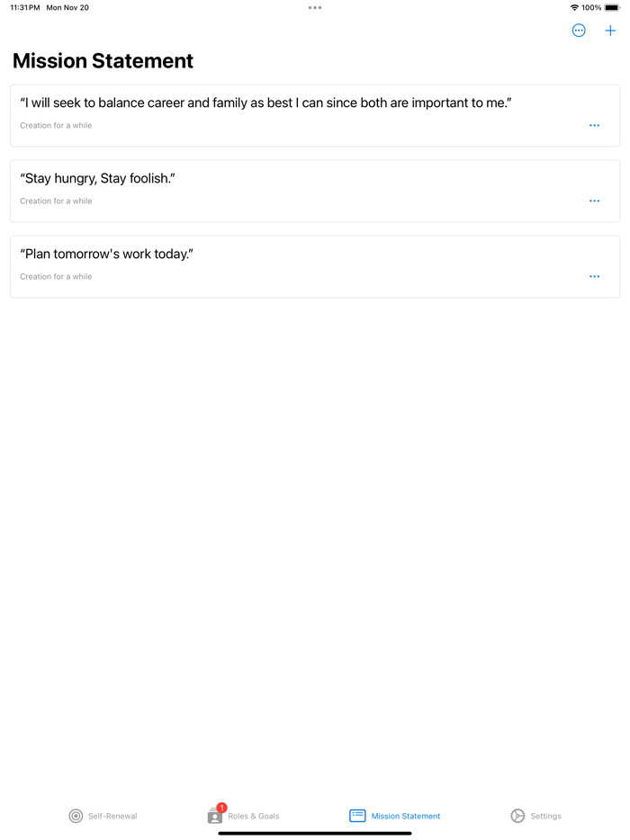Expand options for balance career statement
The width and height of the screenshot is (630, 840).
coord(594,125)
